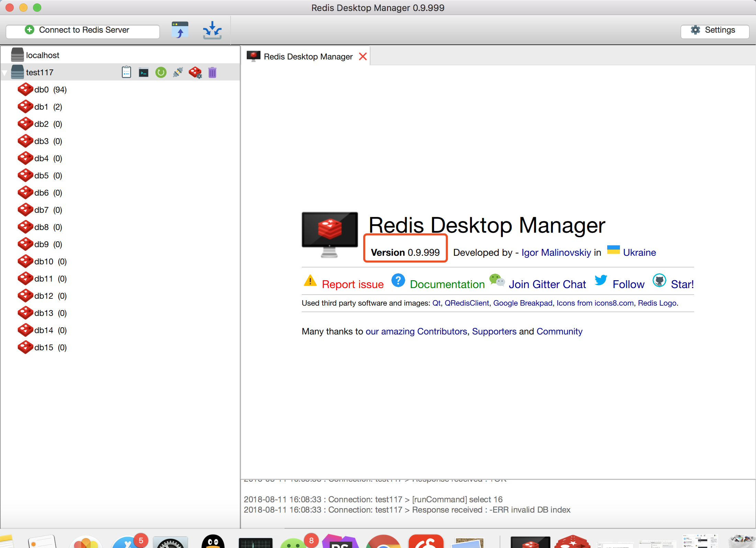Image resolution: width=756 pixels, height=548 pixels.
Task: Open the Report issue link
Action: pyautogui.click(x=353, y=284)
